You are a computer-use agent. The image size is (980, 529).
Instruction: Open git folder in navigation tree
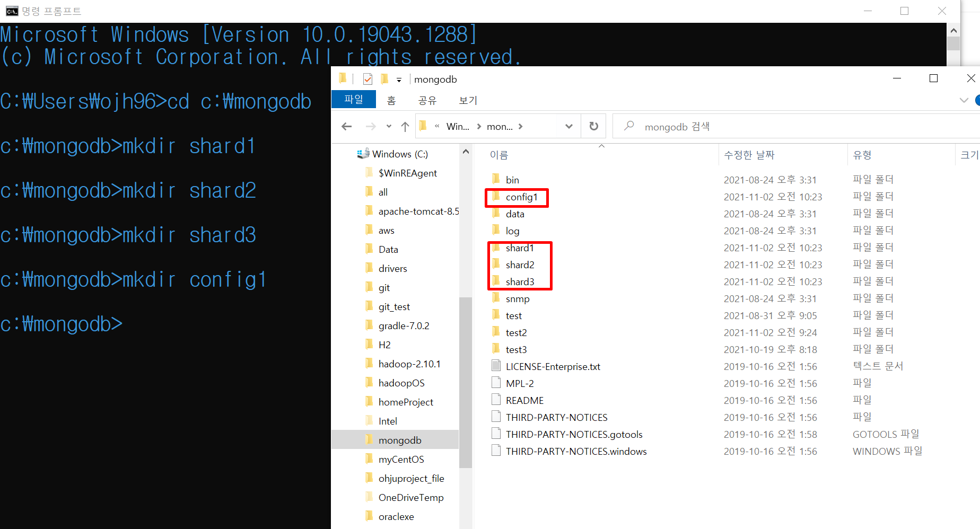coord(384,288)
